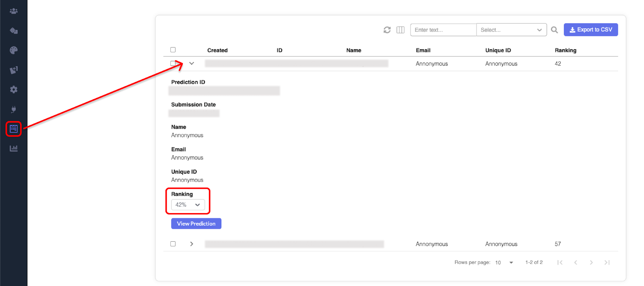Click the Export to CSV button
Screen dimensions: 644x286
point(590,30)
